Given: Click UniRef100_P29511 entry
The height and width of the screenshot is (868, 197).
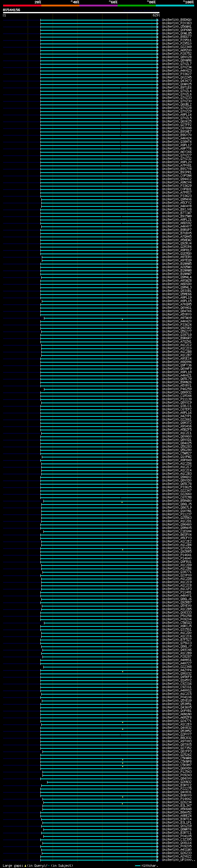Looking at the screenshot, I should pyautogui.click(x=176, y=40).
